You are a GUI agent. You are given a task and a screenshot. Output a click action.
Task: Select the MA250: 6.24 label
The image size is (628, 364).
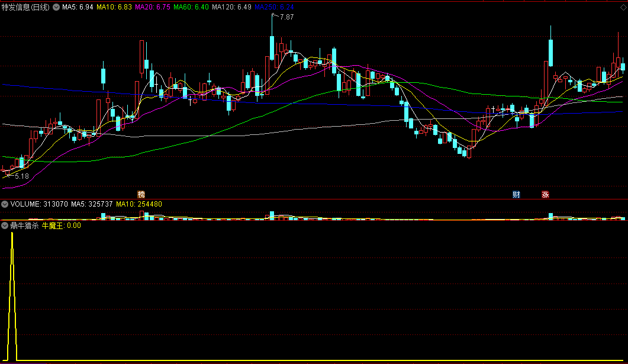pos(275,7)
